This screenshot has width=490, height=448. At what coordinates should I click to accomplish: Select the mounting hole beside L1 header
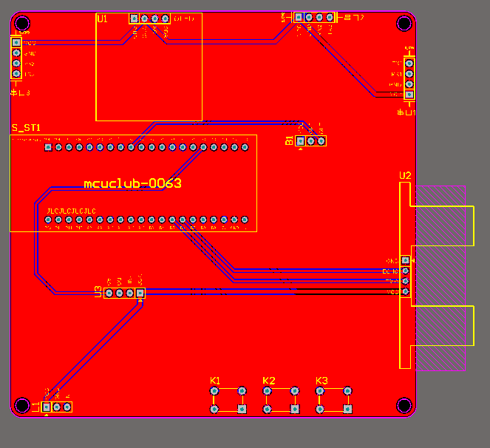pos(22,405)
